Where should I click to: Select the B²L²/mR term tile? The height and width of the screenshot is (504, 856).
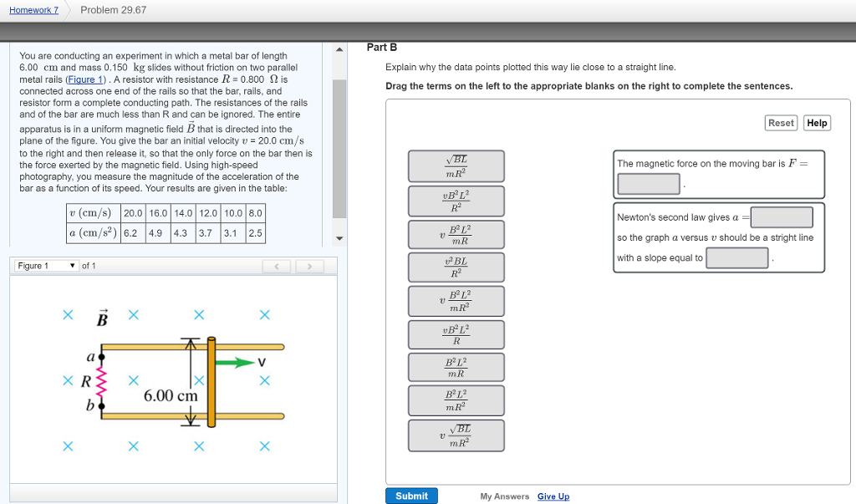click(x=456, y=366)
